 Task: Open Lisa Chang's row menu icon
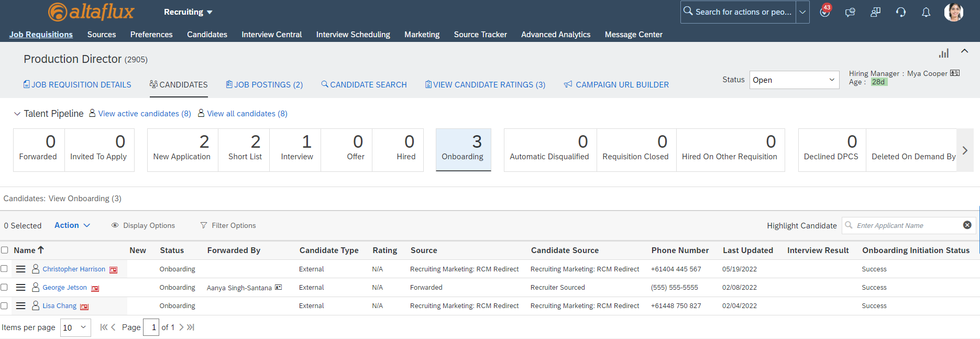click(21, 305)
